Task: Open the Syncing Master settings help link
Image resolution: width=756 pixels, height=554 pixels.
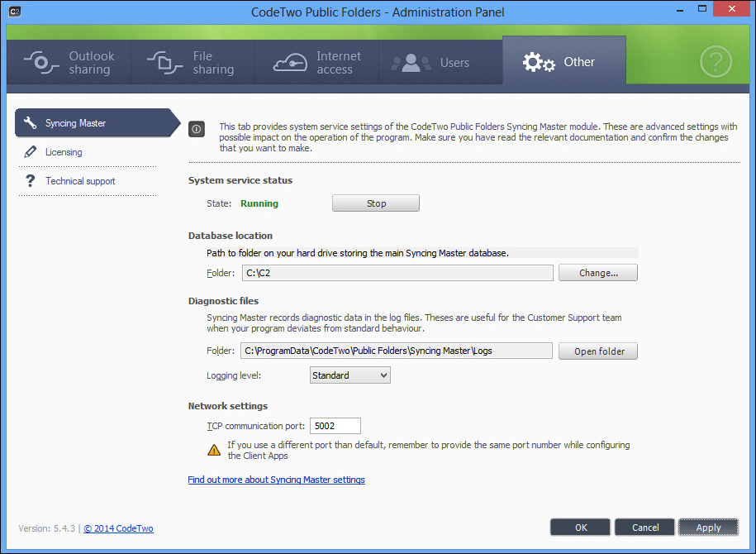Action: pyautogui.click(x=276, y=480)
